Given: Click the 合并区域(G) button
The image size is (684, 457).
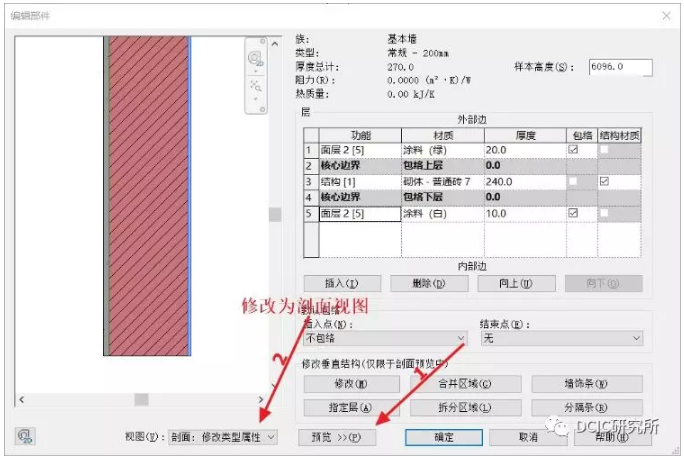Looking at the screenshot, I should point(465,384).
